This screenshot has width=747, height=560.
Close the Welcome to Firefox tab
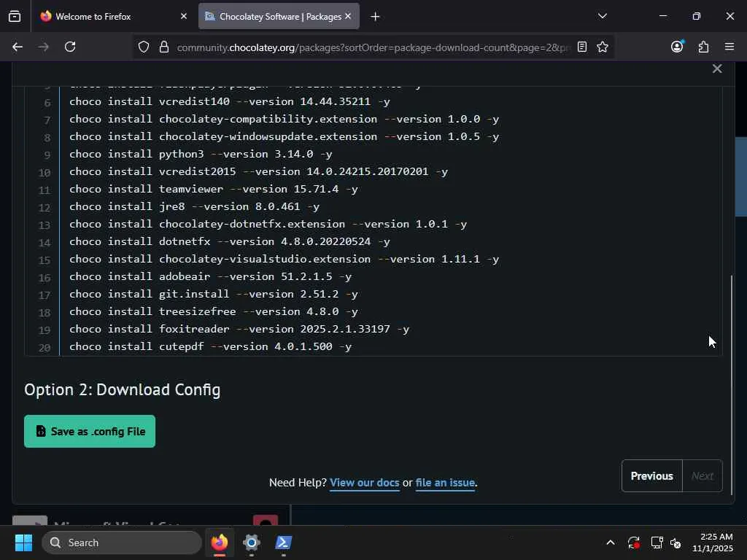pos(184,16)
